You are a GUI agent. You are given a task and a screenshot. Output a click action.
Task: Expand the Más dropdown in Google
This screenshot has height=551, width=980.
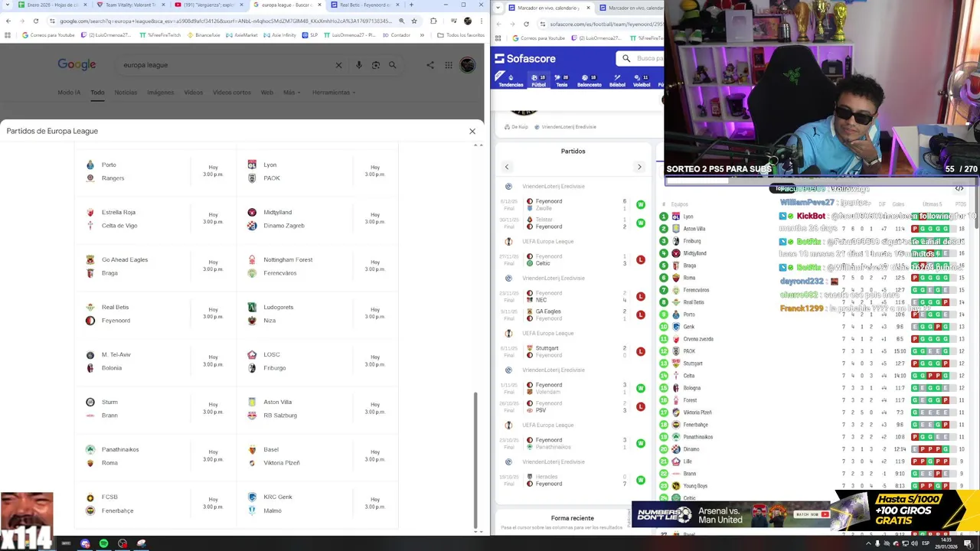point(292,93)
